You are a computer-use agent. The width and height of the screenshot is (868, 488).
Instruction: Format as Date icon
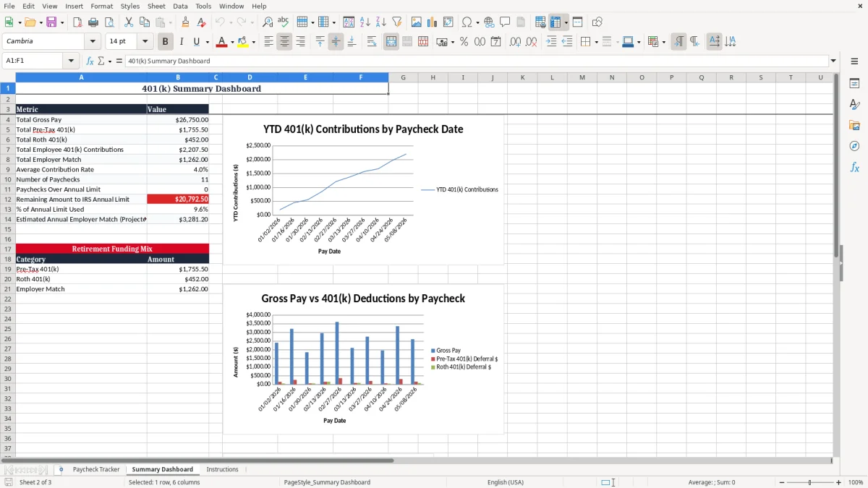coord(495,42)
